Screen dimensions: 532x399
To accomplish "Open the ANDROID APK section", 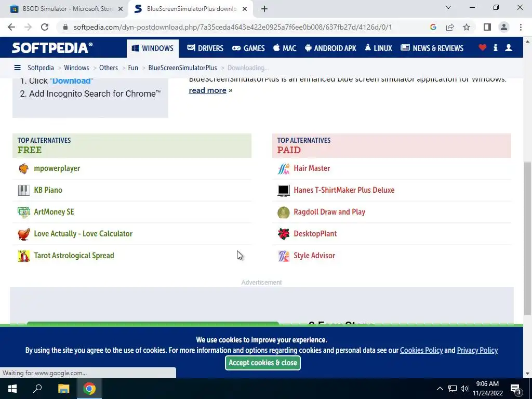I will pyautogui.click(x=330, y=48).
